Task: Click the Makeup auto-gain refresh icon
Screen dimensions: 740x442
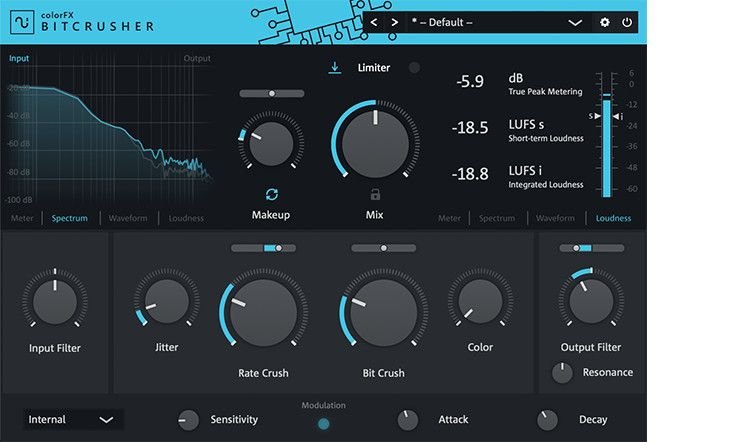Action: (x=271, y=194)
